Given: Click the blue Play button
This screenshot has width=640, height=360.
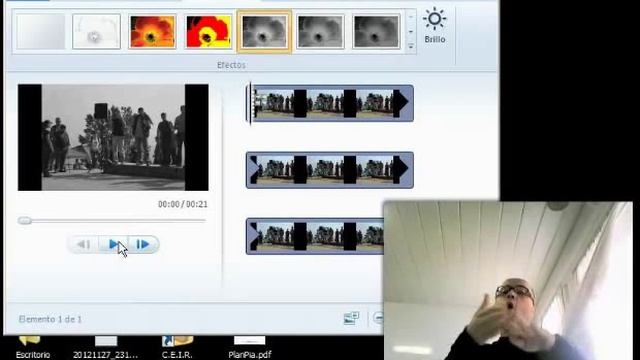Looking at the screenshot, I should point(114,244).
